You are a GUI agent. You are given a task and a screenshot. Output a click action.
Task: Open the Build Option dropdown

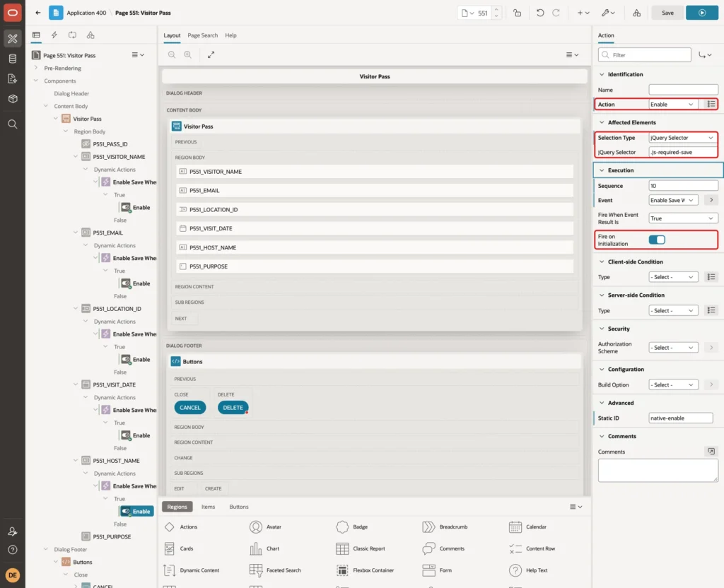pos(673,384)
